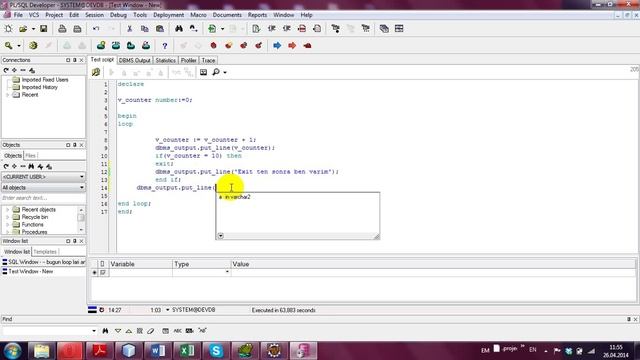640x360 pixels.
Task: Click the Copy icon
Action: point(144,29)
